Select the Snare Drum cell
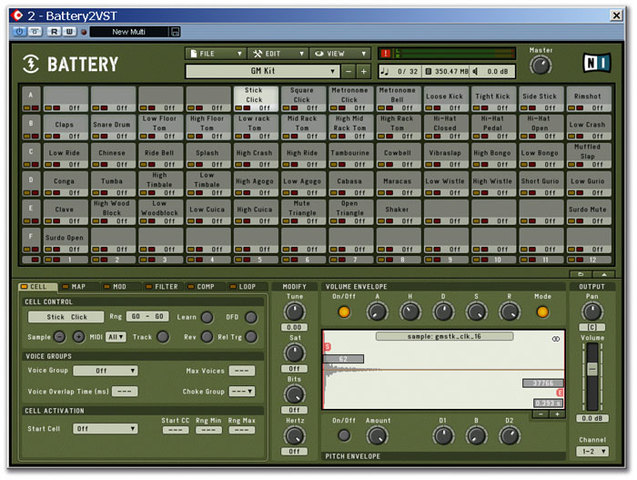Viewport: 637px width, 480px height. (111, 125)
